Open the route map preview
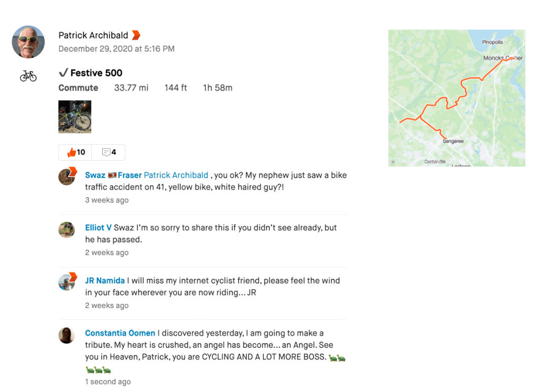 [456, 98]
